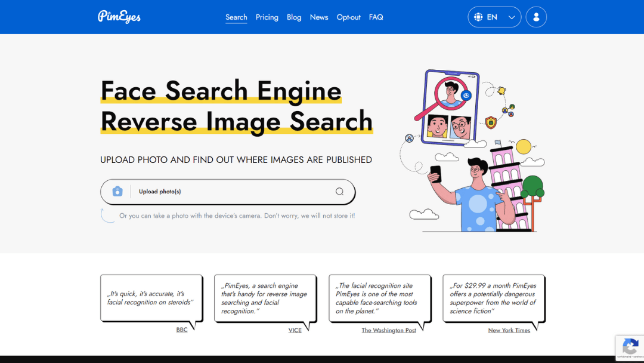This screenshot has width=644, height=363.
Task: Open the New York Times link
Action: point(509,330)
